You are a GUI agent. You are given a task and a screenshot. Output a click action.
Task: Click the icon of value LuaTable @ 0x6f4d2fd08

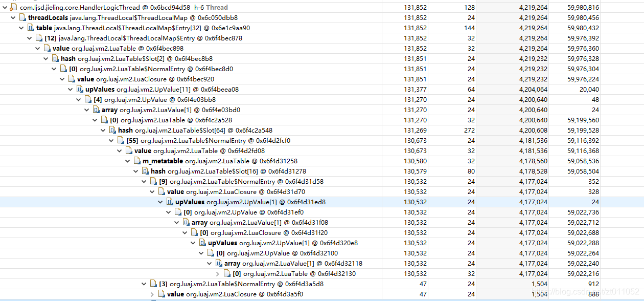(x=128, y=151)
